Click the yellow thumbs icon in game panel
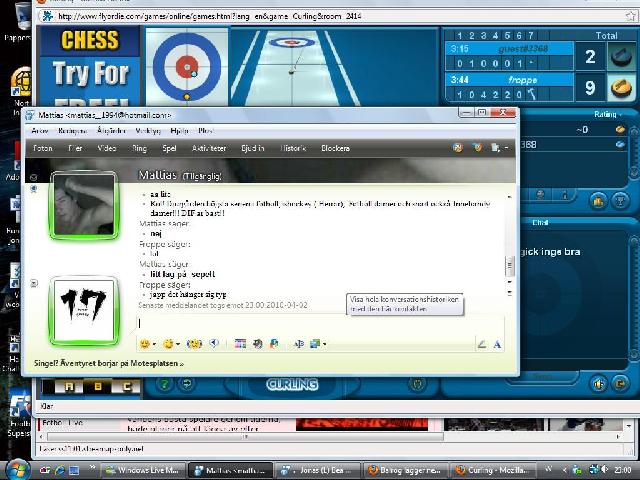Image resolution: width=640 pixels, height=480 pixels. coord(599,201)
